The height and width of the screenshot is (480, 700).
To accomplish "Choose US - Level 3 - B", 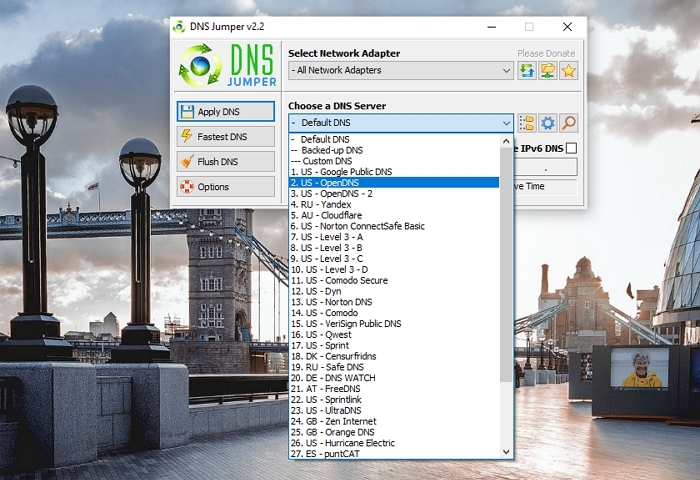I will pyautogui.click(x=394, y=248).
